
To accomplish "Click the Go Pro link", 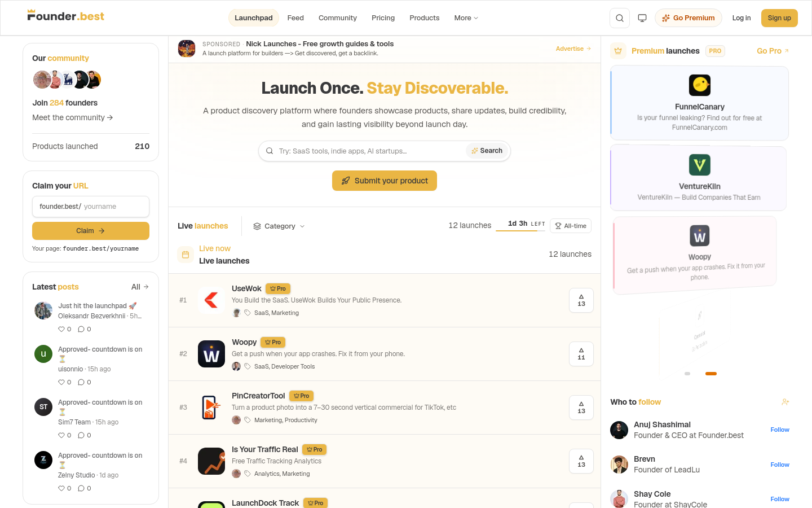I will pyautogui.click(x=773, y=51).
